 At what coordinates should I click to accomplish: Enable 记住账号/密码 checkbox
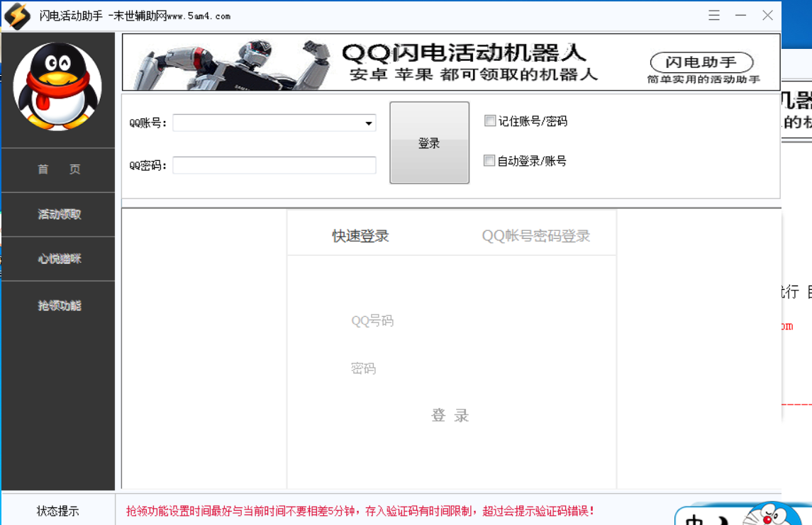489,121
